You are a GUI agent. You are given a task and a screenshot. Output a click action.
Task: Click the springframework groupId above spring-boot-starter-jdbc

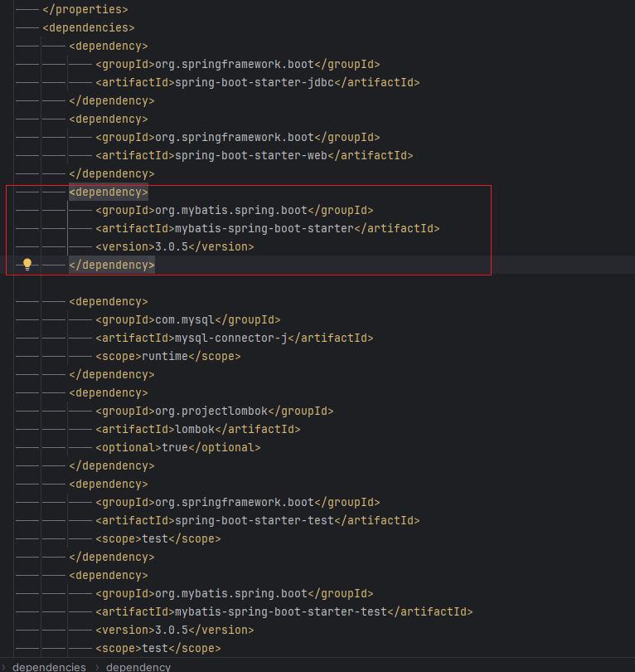coord(238,64)
